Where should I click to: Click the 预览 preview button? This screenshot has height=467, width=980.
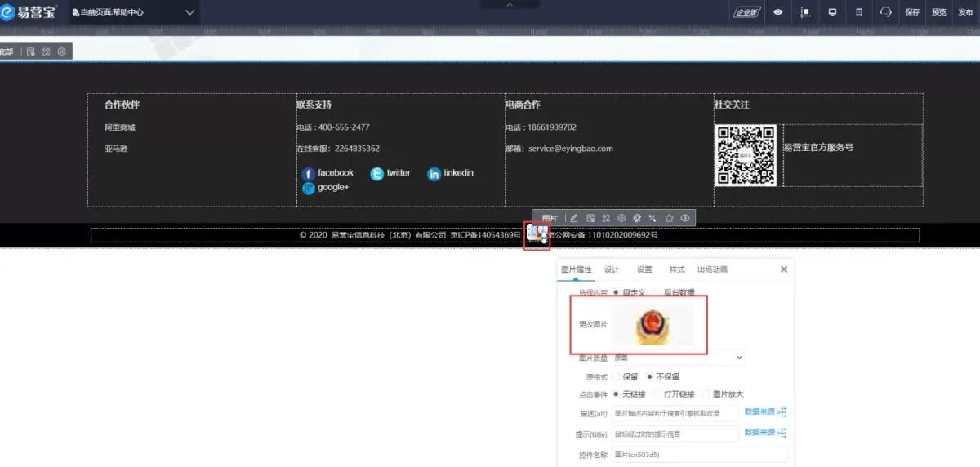coord(939,12)
